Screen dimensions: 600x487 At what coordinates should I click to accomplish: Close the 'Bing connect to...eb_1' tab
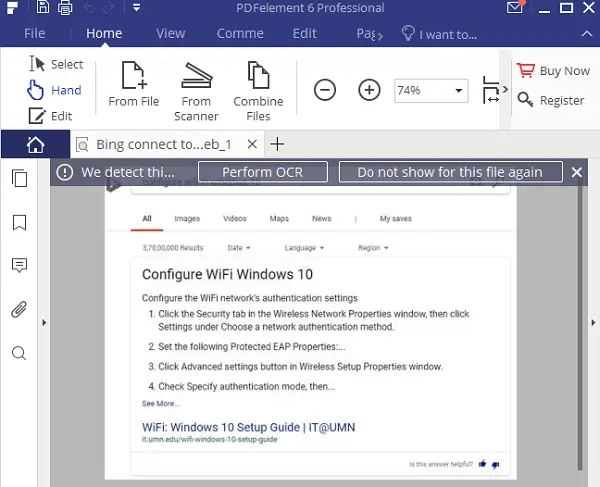point(252,144)
